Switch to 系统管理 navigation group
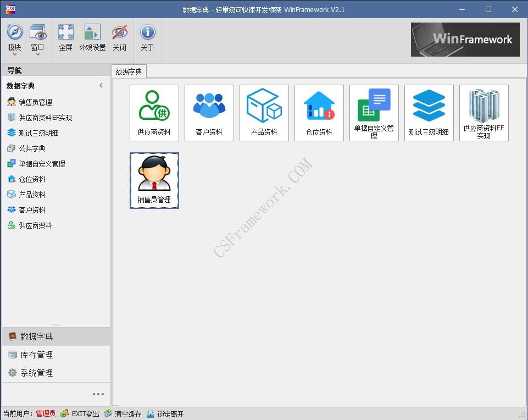The image size is (528, 420). [x=36, y=373]
